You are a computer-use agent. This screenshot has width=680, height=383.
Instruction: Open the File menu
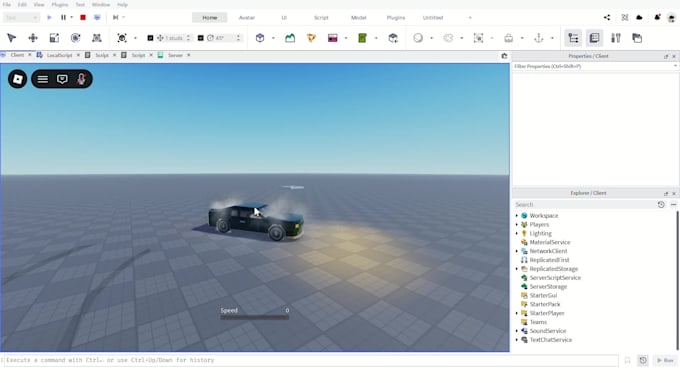coord(7,4)
